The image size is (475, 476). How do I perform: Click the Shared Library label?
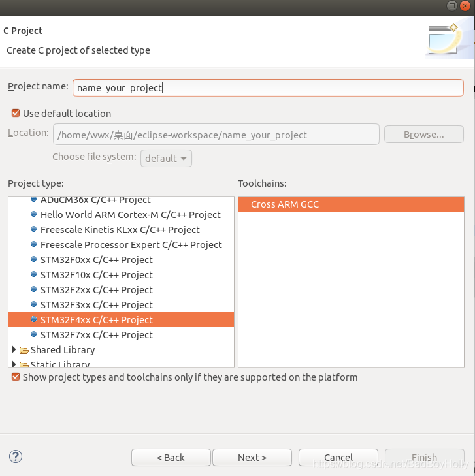point(63,350)
